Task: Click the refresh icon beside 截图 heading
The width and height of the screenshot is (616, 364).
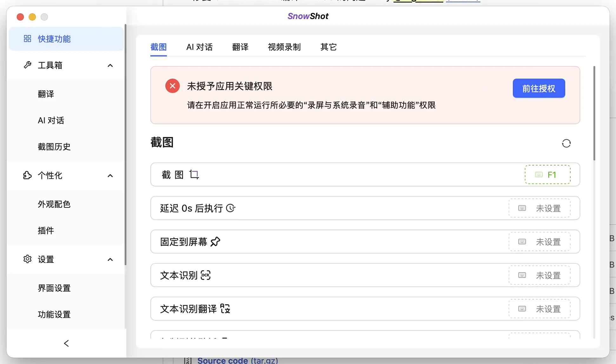Action: [567, 143]
